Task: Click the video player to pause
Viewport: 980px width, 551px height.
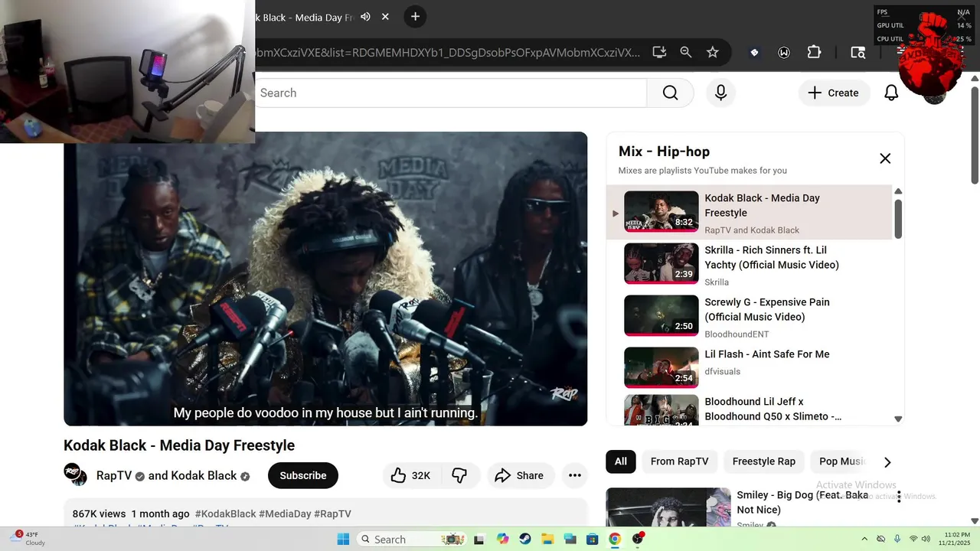Action: click(x=325, y=279)
